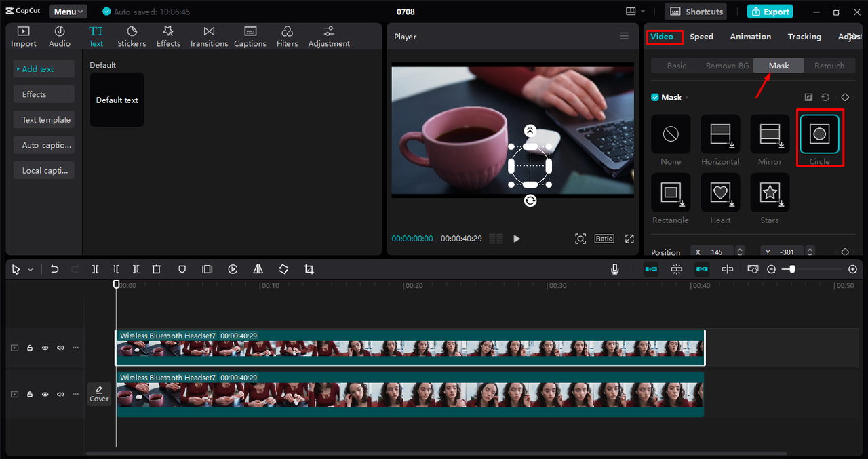Open the Filters panel
Viewport: 868px width, 459px height.
pyautogui.click(x=287, y=37)
